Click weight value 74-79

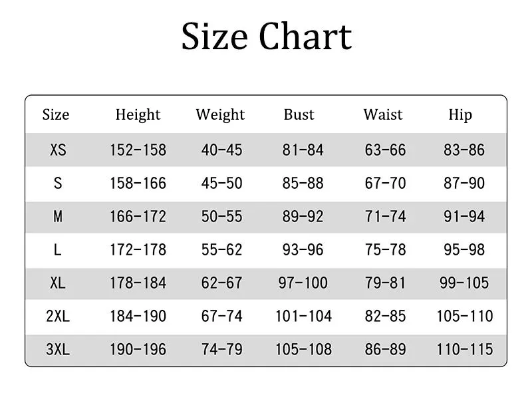coord(221,350)
